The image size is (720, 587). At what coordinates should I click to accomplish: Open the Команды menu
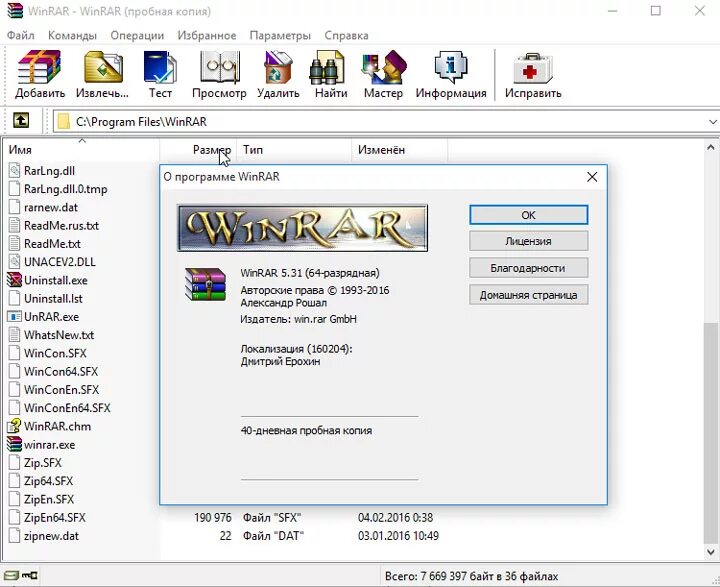pyautogui.click(x=72, y=35)
